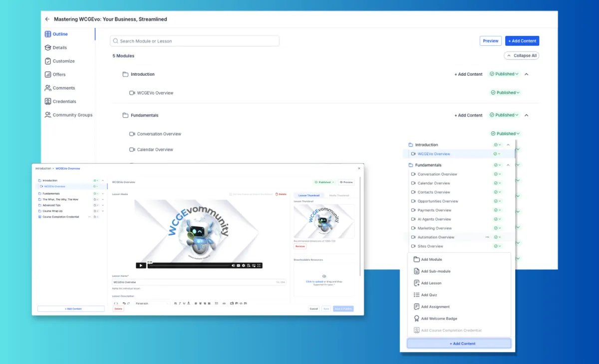Click the red Remove thumbnail button
Viewport: 599px width, 364px height.
pyautogui.click(x=300, y=246)
